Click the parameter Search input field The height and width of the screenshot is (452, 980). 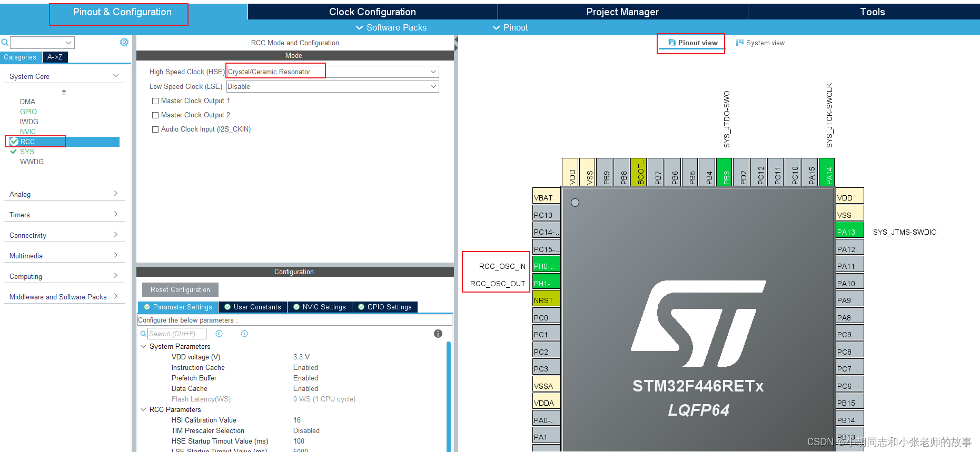[176, 334]
